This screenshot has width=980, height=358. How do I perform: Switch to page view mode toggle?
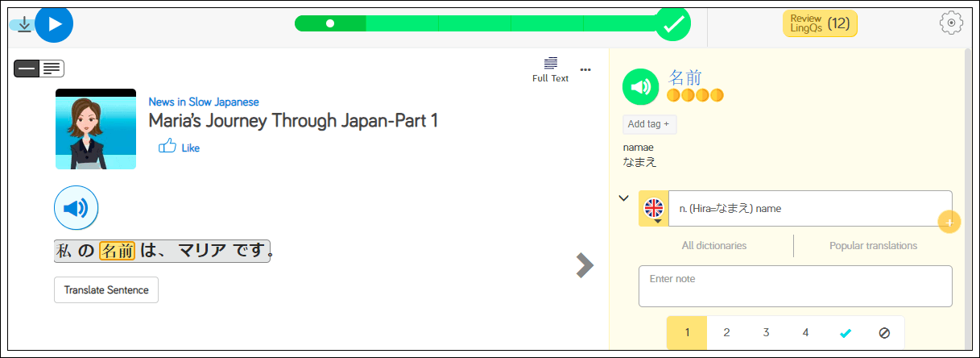point(52,69)
